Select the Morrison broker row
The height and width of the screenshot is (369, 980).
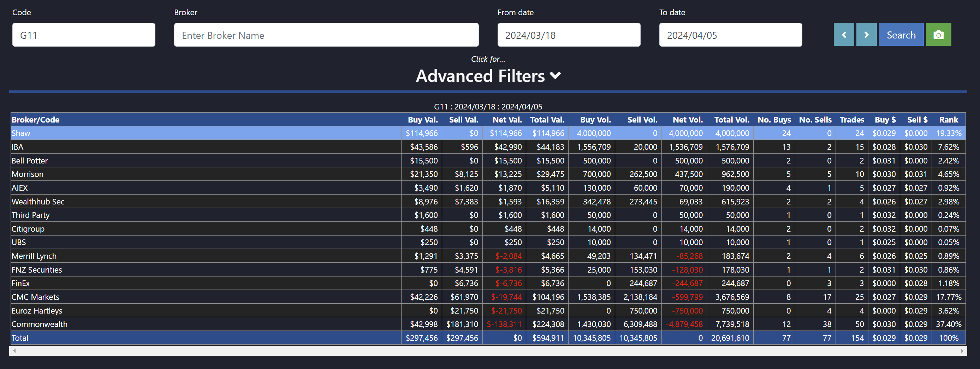(488, 174)
